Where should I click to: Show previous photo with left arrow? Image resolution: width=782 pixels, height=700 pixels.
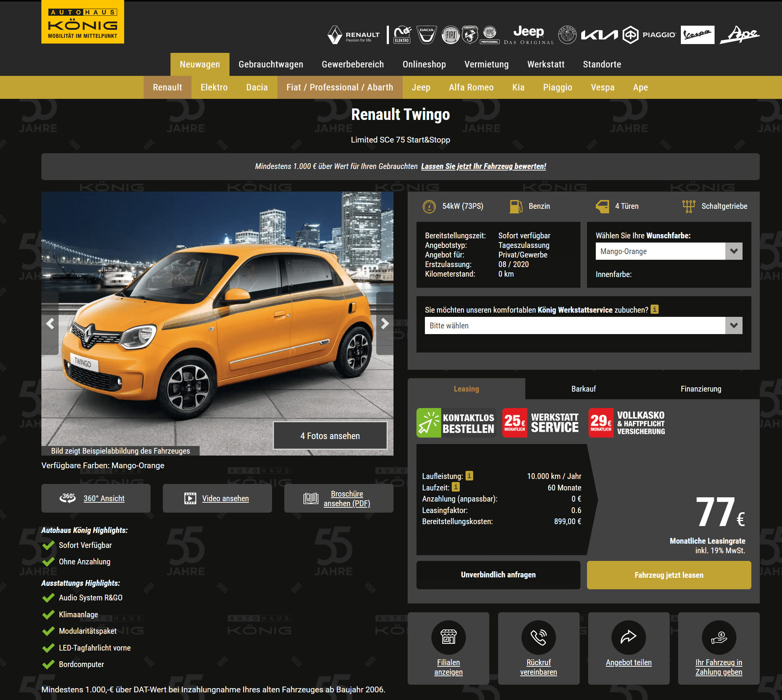pos(50,323)
